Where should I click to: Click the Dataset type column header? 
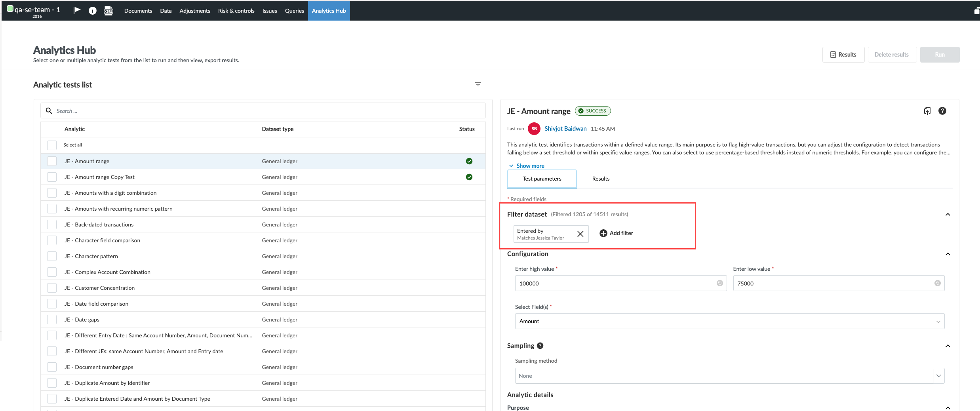(x=278, y=129)
